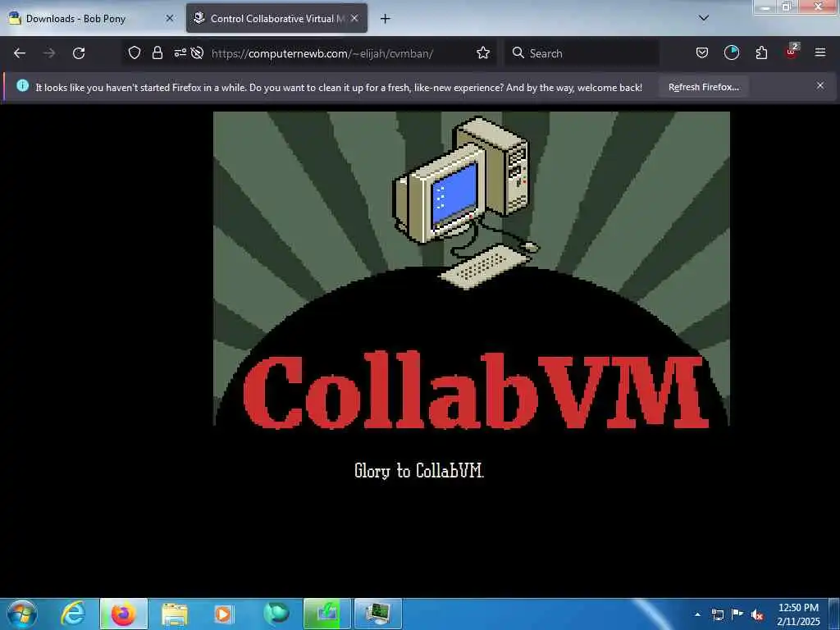This screenshot has height=630, width=840.
Task: Dismiss the Firefox refresh notification bar
Action: 820,85
